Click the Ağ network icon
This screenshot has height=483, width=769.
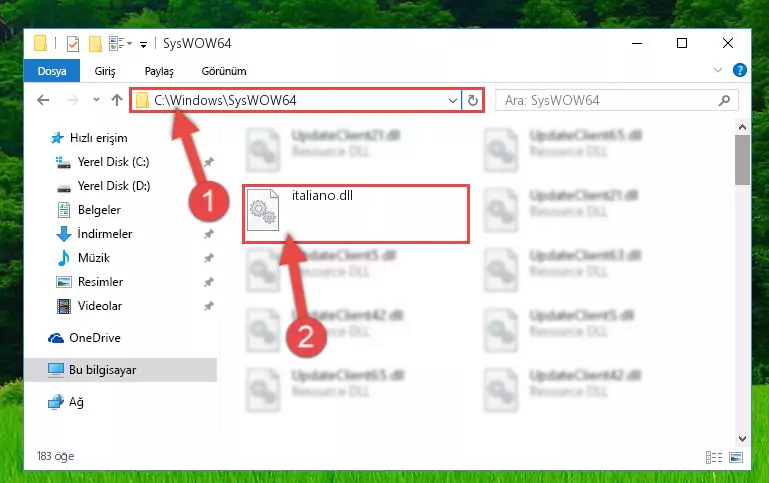point(55,402)
